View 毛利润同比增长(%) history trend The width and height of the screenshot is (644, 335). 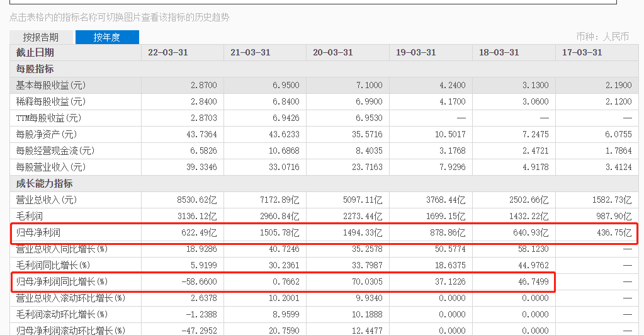(x=53, y=266)
